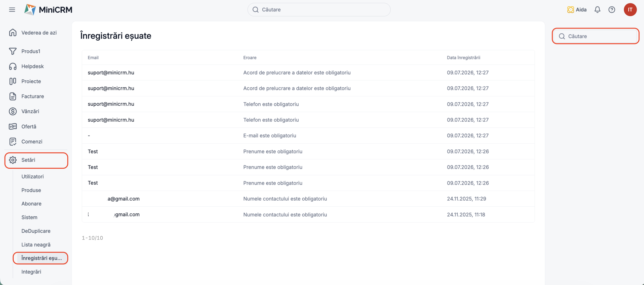Click the magnifier in the right-side search box
Image resolution: width=644 pixels, height=285 pixels.
pos(562,36)
